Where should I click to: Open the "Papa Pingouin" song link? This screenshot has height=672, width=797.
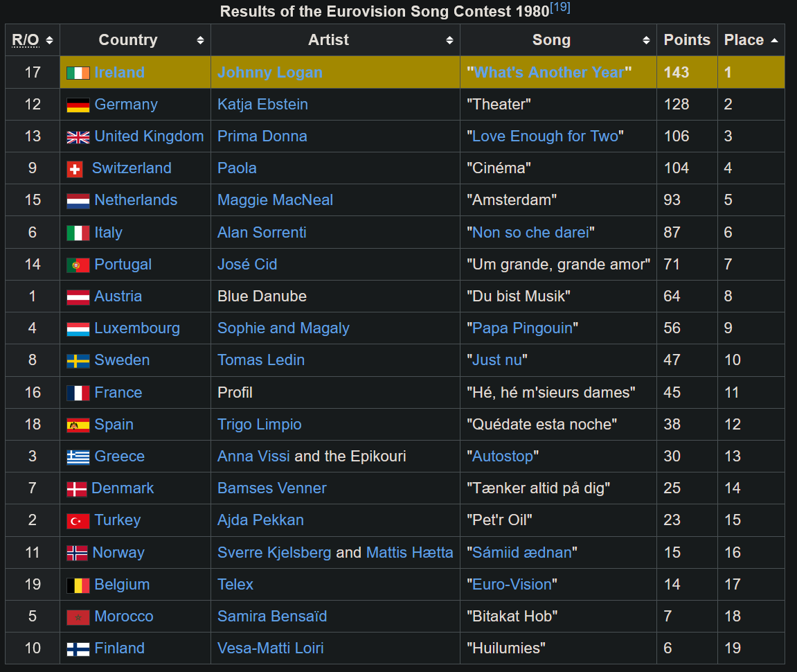(522, 328)
